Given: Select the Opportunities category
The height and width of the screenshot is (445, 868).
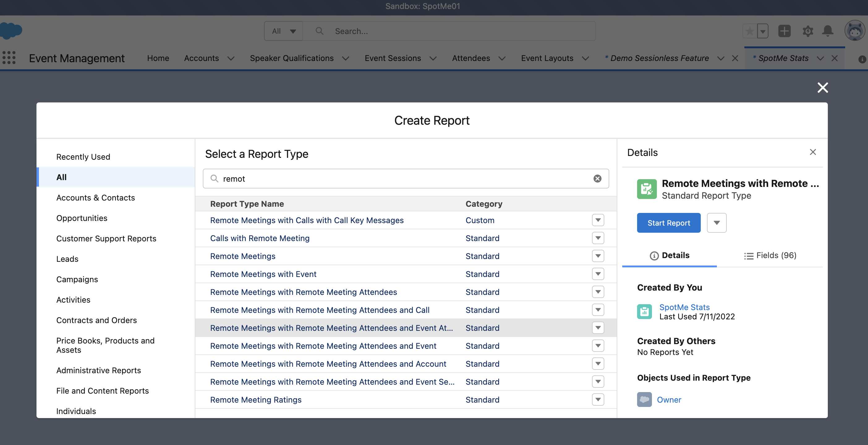Looking at the screenshot, I should pyautogui.click(x=116, y=218).
